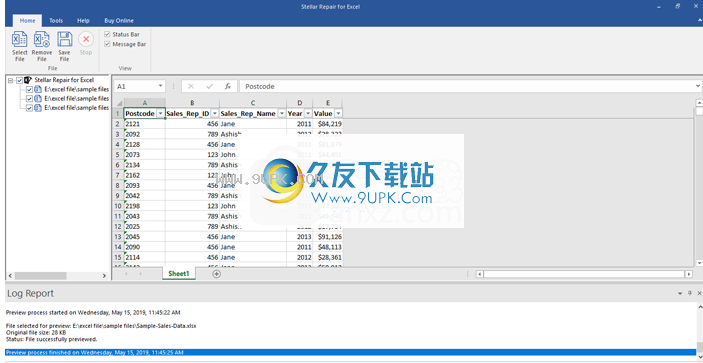Image resolution: width=703 pixels, height=363 pixels.
Task: Click the fx insert function icon
Action: coord(228,86)
